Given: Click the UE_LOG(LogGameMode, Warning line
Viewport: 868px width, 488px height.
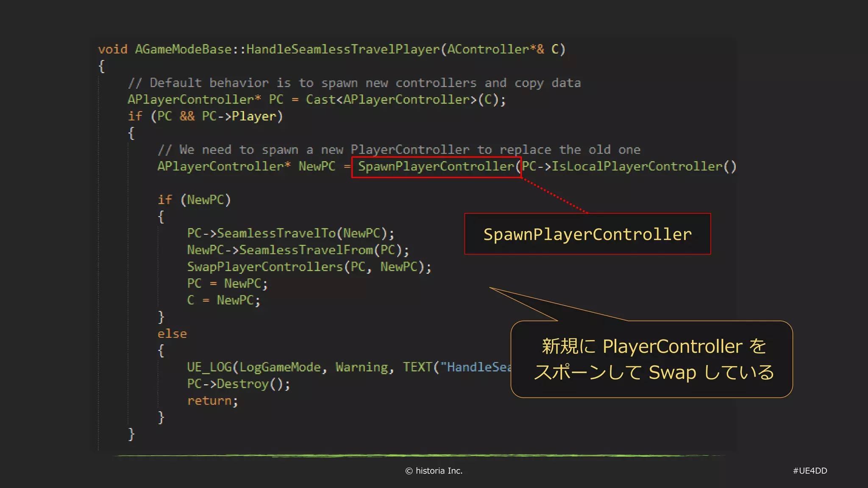Looking at the screenshot, I should [x=349, y=367].
